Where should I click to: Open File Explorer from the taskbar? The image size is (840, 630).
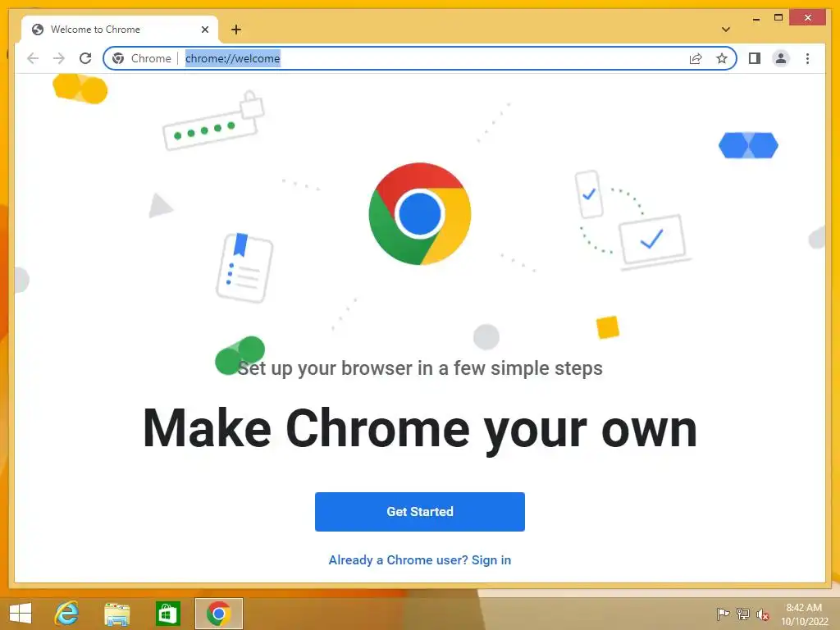tap(116, 614)
